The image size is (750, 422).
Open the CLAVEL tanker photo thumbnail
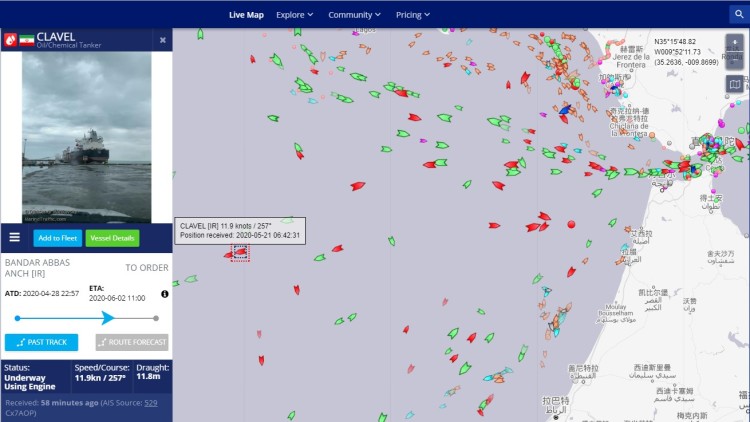point(86,137)
